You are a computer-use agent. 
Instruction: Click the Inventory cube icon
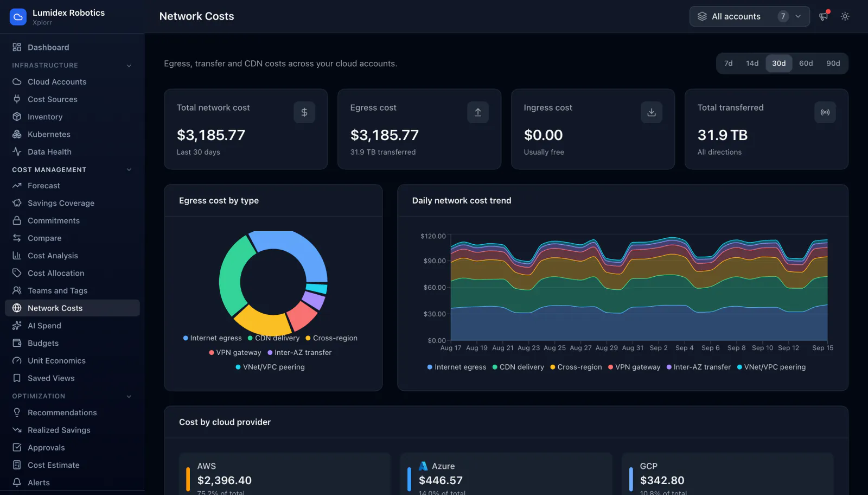pos(17,117)
